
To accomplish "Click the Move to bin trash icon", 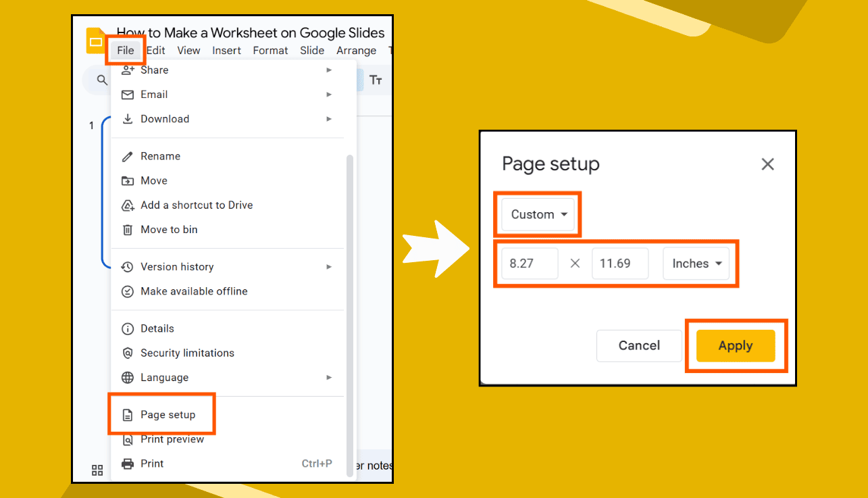I will (x=128, y=229).
